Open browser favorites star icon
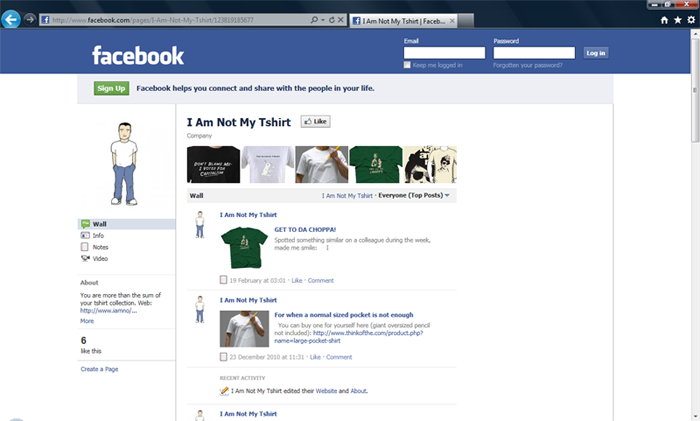 tap(679, 19)
